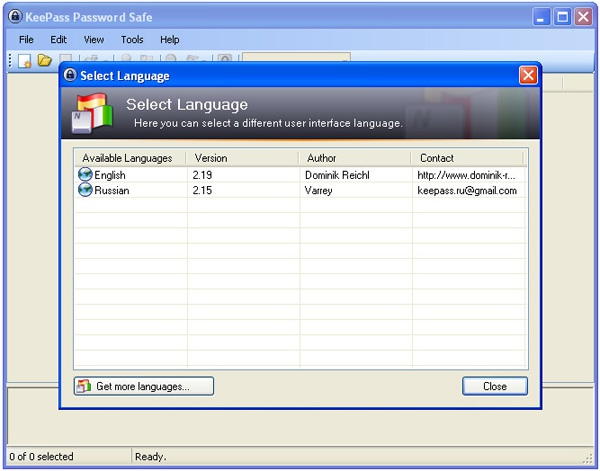Click version 2.15 in Russian row
600x471 pixels.
click(x=202, y=190)
